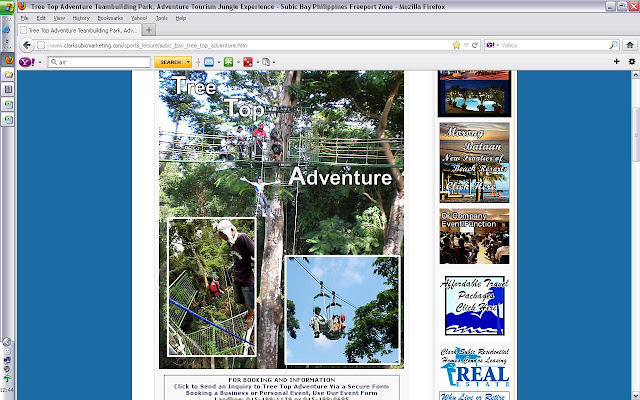Click the vertical scrollbar thumb
The width and height of the screenshot is (640, 400).
635,135
